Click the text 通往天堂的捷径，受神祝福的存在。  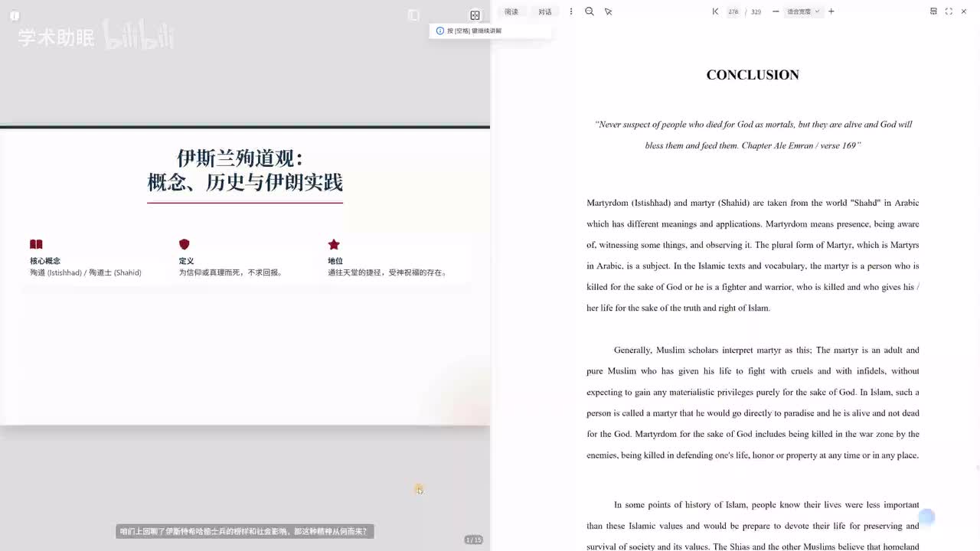pos(388,272)
